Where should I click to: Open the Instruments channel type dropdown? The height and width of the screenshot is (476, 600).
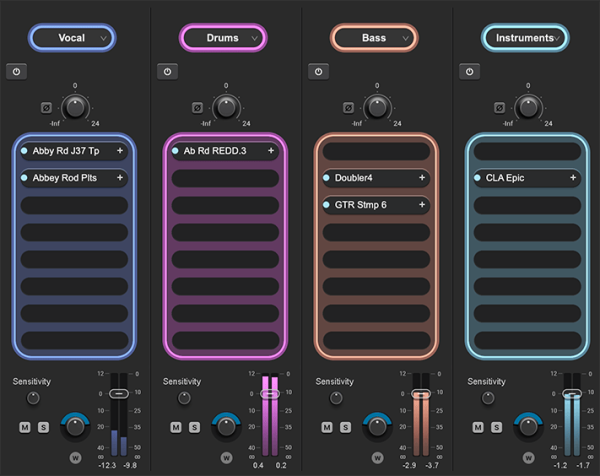[x=525, y=38]
